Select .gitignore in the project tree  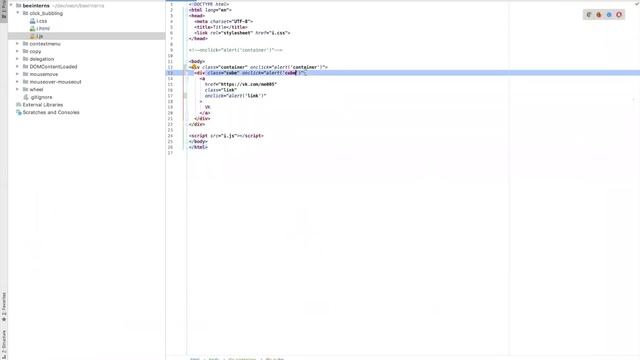click(41, 97)
